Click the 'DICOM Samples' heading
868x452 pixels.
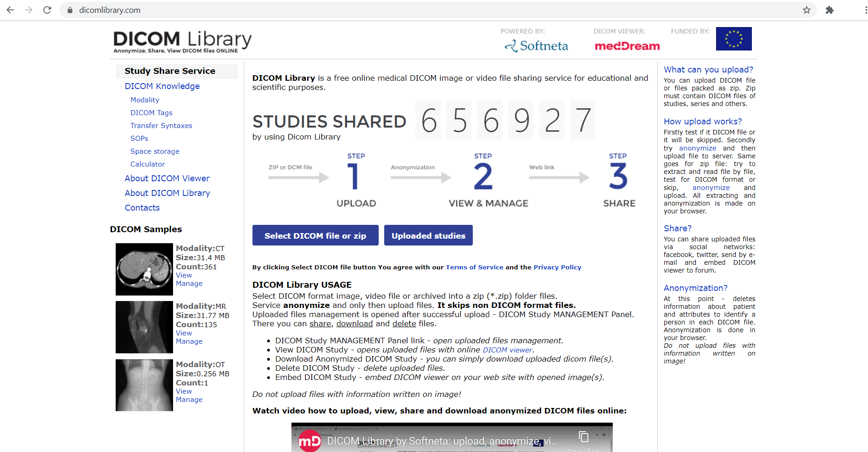[146, 229]
